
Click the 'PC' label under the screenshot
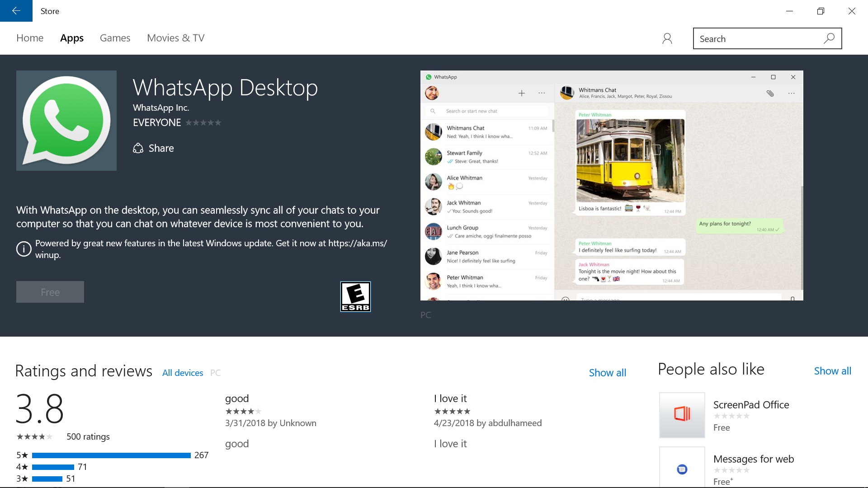(425, 315)
